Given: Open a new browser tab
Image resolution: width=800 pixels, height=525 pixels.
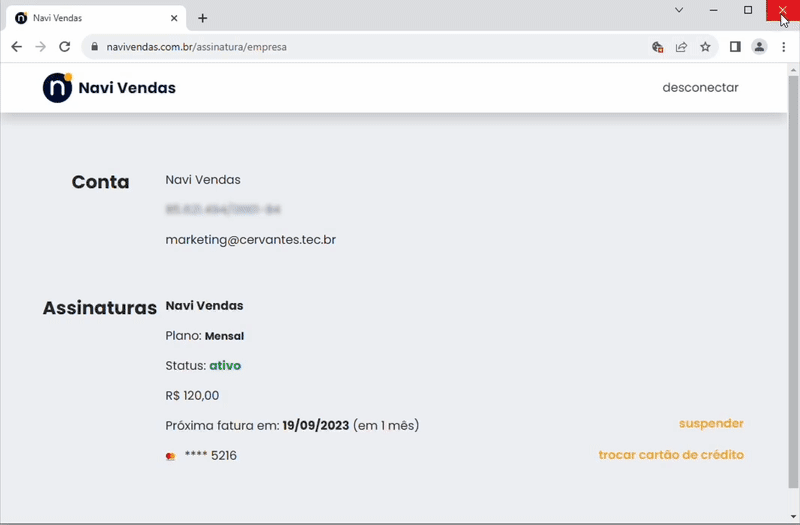Looking at the screenshot, I should click(x=203, y=18).
